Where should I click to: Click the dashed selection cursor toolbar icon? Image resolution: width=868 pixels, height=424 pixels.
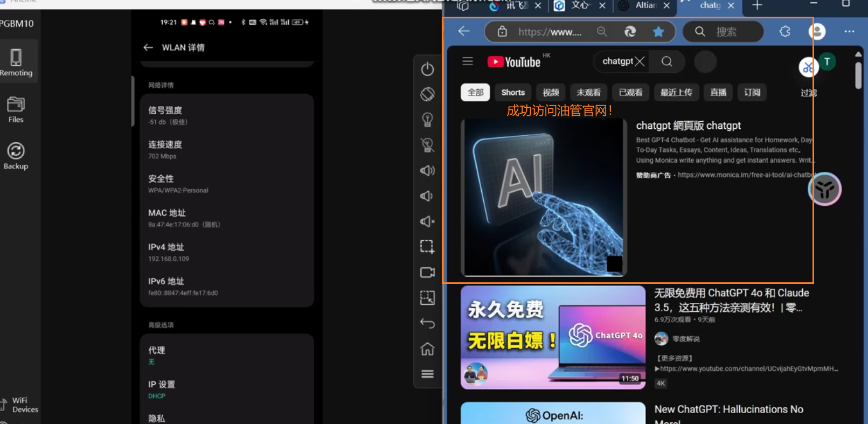427,298
